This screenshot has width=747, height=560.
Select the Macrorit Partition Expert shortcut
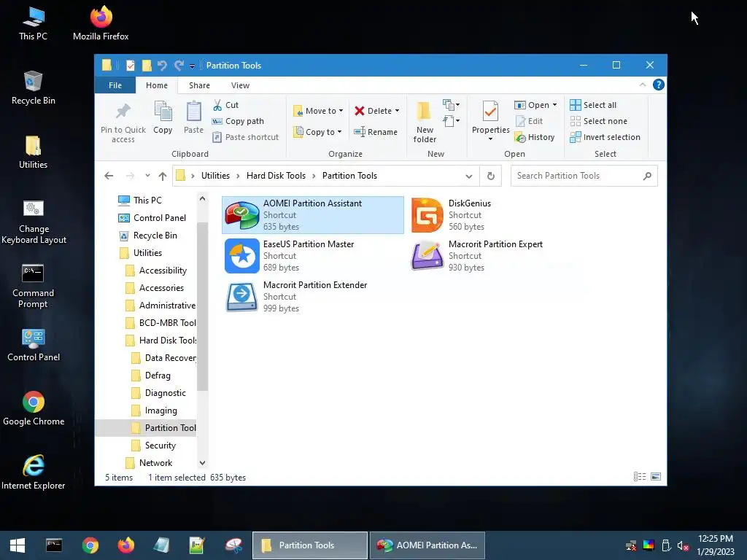(x=498, y=256)
